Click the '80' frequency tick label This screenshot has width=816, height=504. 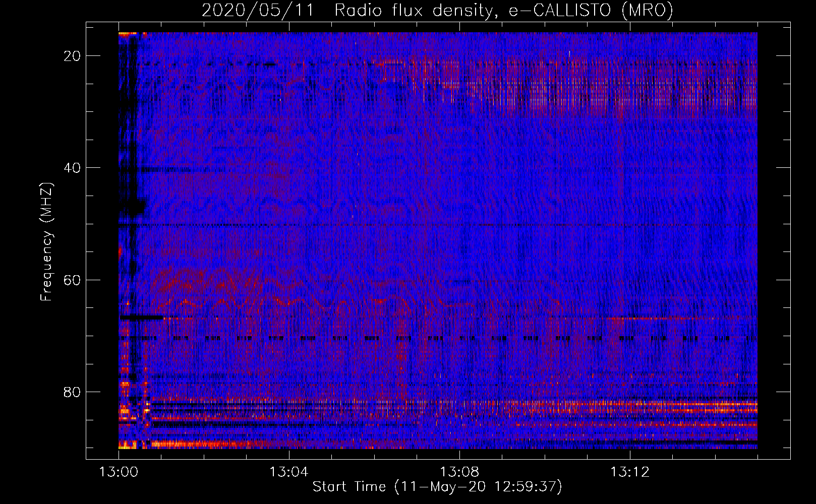[x=72, y=392]
